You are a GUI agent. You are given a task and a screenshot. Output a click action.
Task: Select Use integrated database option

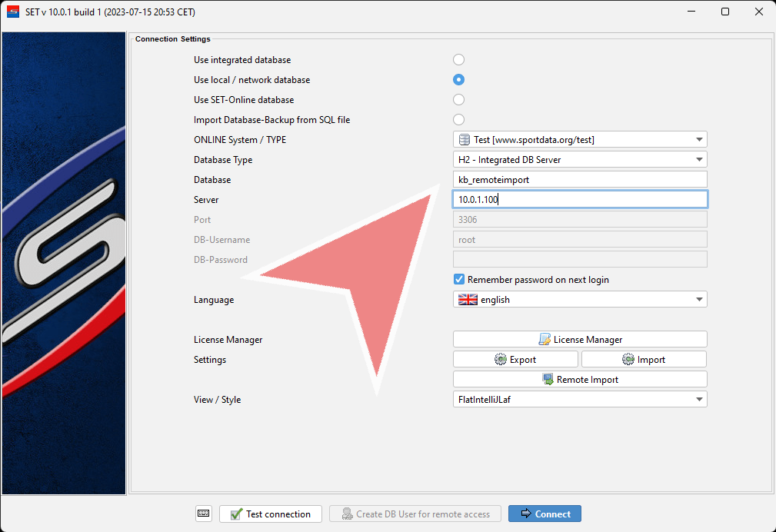(x=459, y=60)
